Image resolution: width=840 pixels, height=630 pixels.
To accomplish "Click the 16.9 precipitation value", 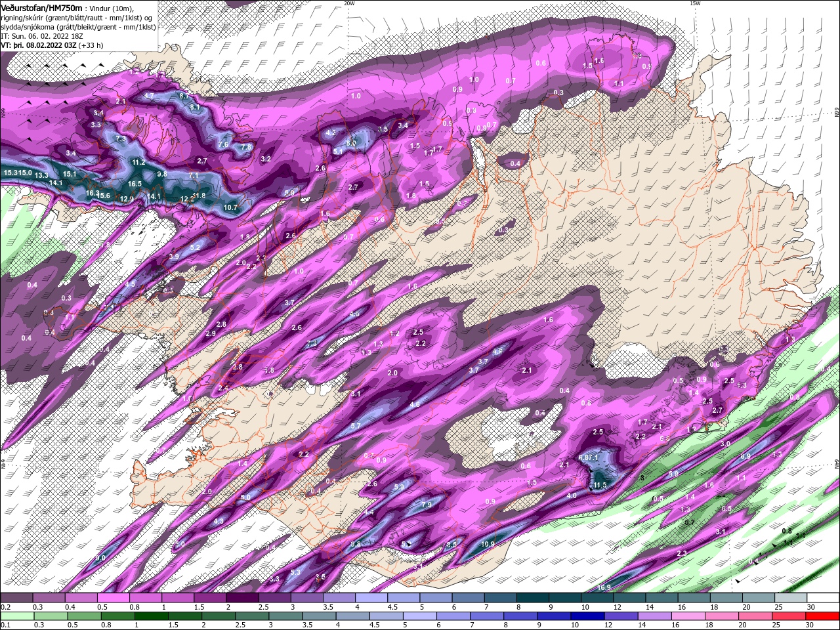I will coord(604,587).
